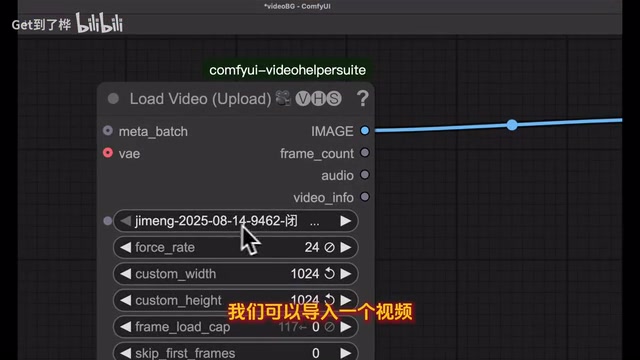This screenshot has width=640, height=360.
Task: Click the comfyui-videohelpersuite badge label
Action: point(287,70)
